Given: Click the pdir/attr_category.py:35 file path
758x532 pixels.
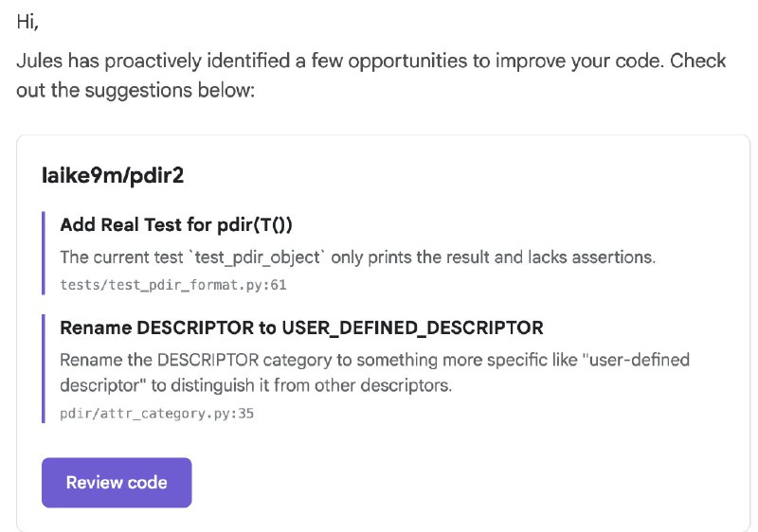Looking at the screenshot, I should (156, 413).
